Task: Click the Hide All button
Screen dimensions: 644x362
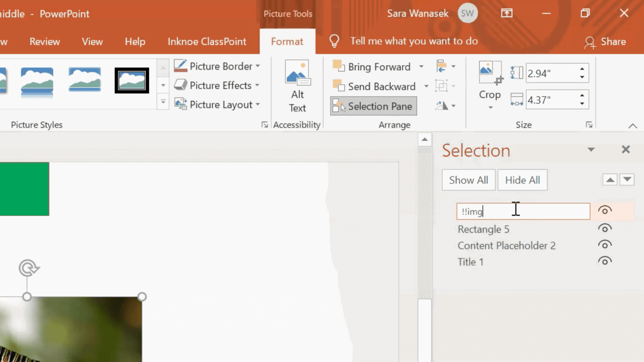Action: [x=522, y=180]
